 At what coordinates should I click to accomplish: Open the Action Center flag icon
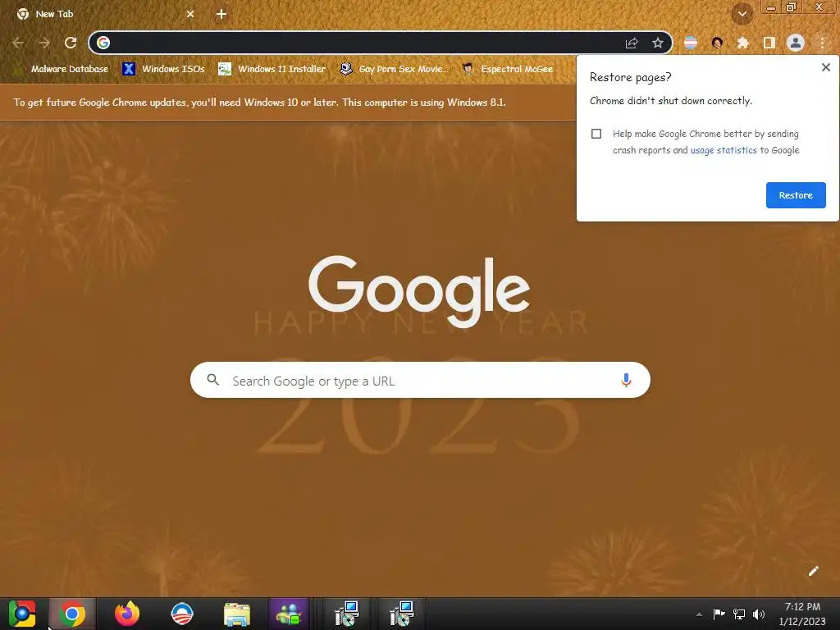719,614
